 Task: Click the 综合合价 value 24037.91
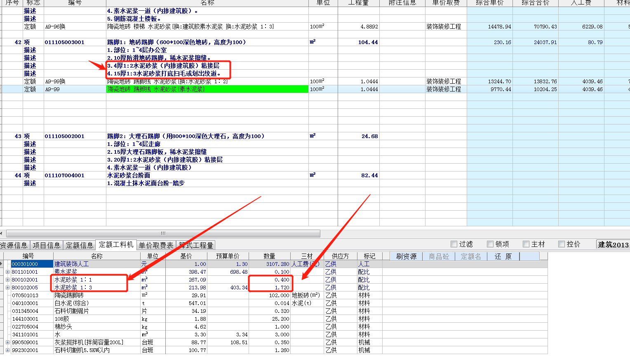click(545, 42)
